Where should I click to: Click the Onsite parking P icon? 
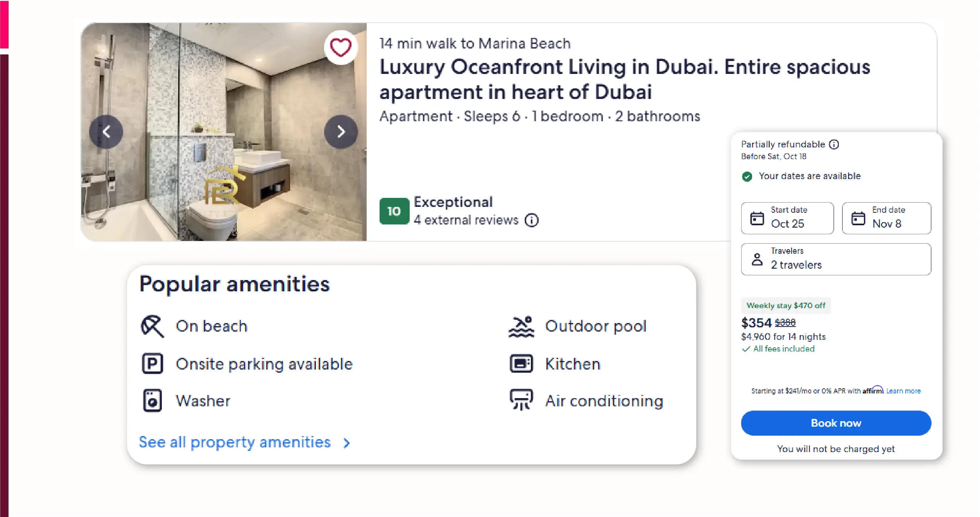pos(152,364)
